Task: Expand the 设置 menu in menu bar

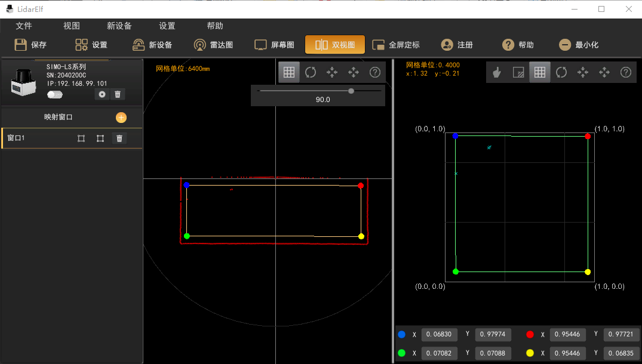Action: click(167, 26)
